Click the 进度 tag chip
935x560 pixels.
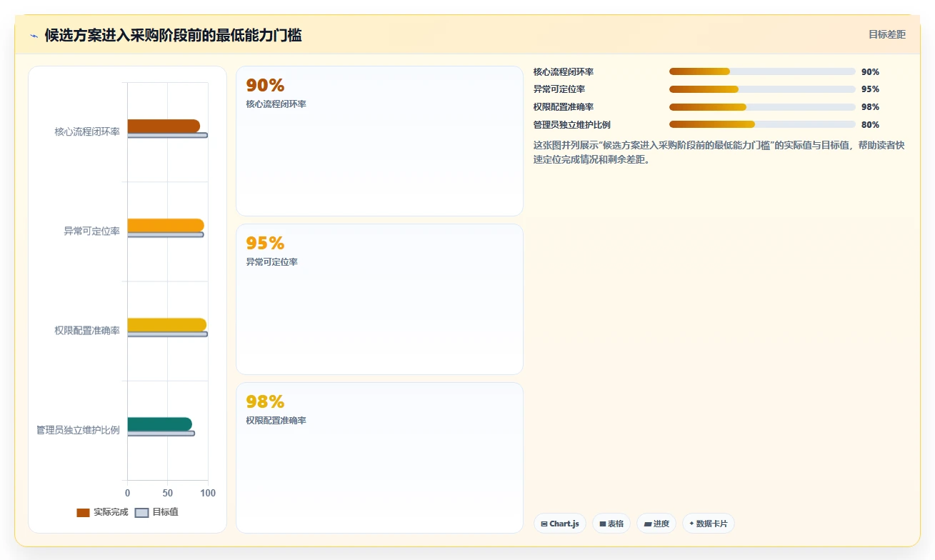coord(656,524)
